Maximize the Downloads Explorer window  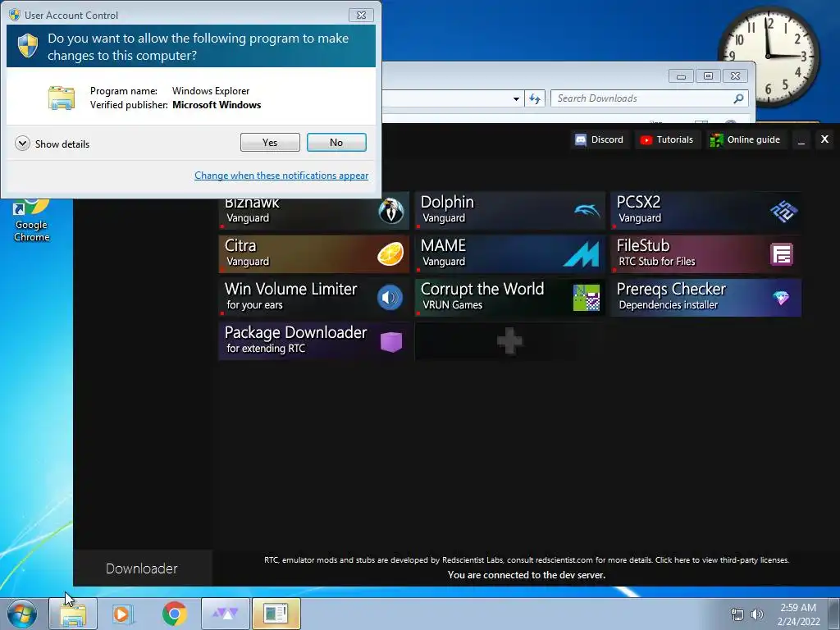[708, 76]
